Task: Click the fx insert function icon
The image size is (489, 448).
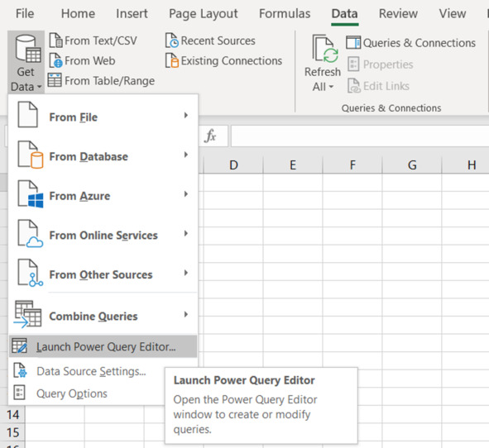Action: 210,136
